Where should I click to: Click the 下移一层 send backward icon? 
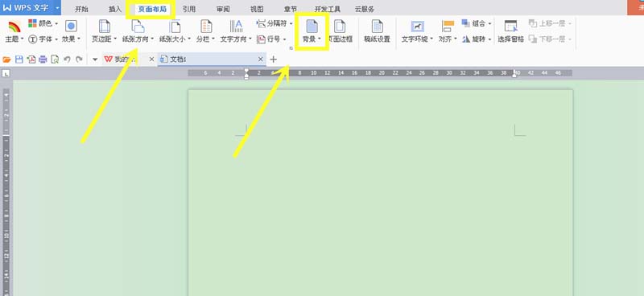(533, 39)
